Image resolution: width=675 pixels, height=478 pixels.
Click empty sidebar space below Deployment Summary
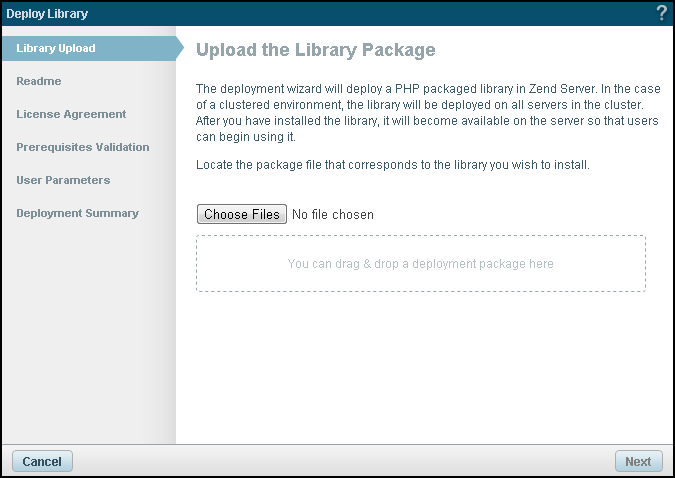[88, 330]
